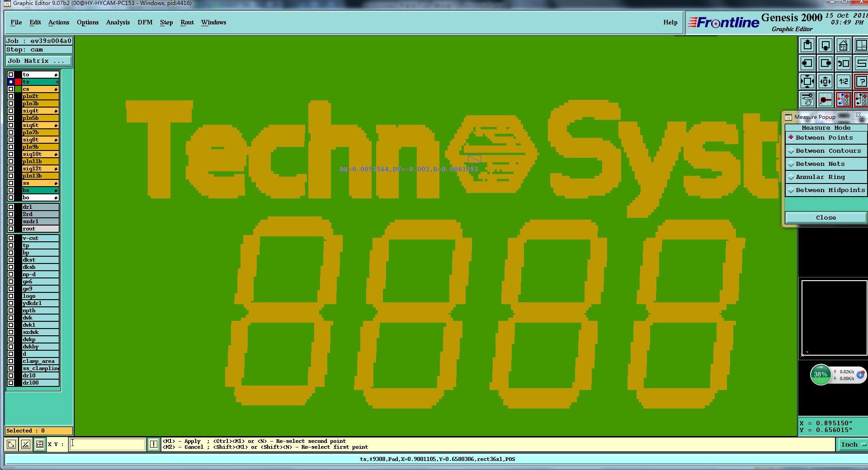The height and width of the screenshot is (470, 868).
Task: Click the exclamation mark icon
Action: click(154, 444)
